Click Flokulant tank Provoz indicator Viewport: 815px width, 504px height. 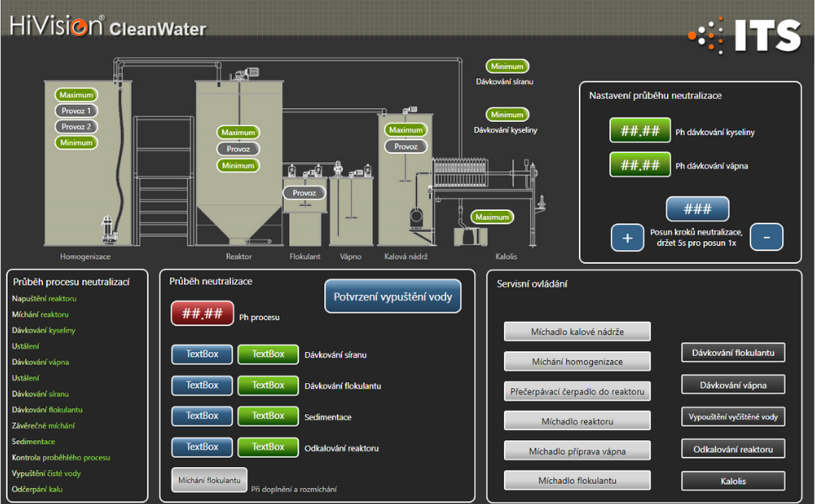304,192
